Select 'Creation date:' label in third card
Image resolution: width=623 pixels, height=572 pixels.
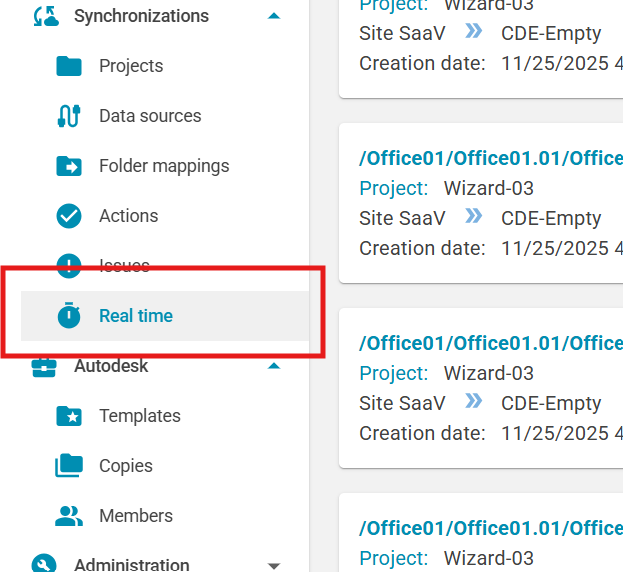coord(422,434)
